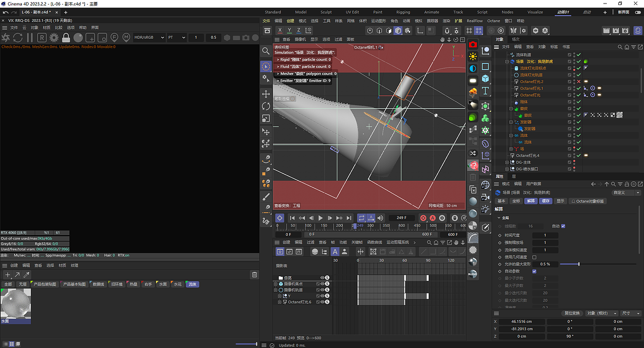Viewport: 644px width, 348px height.
Task: Click the Octane restart render refresh icon
Action: (18, 37)
